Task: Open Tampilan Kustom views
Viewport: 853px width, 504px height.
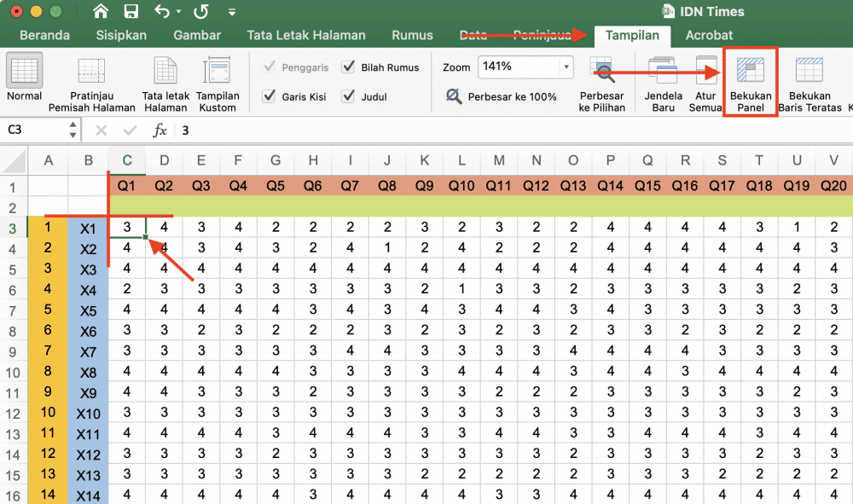Action: click(217, 72)
